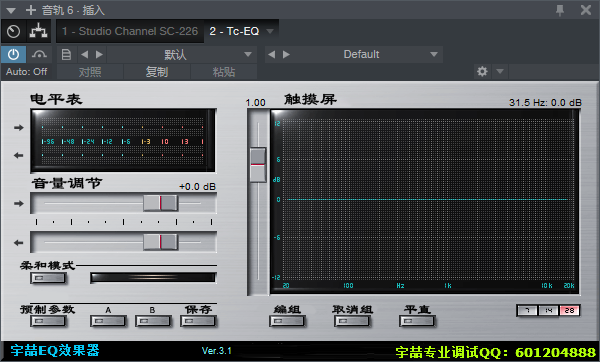Click the 粘贴 paste button
Screen dimensions: 600x362
224,72
